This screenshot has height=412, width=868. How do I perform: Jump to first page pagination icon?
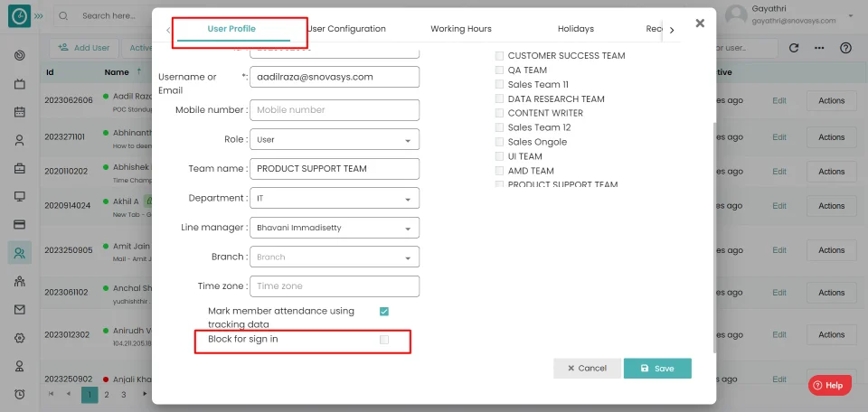point(52,394)
